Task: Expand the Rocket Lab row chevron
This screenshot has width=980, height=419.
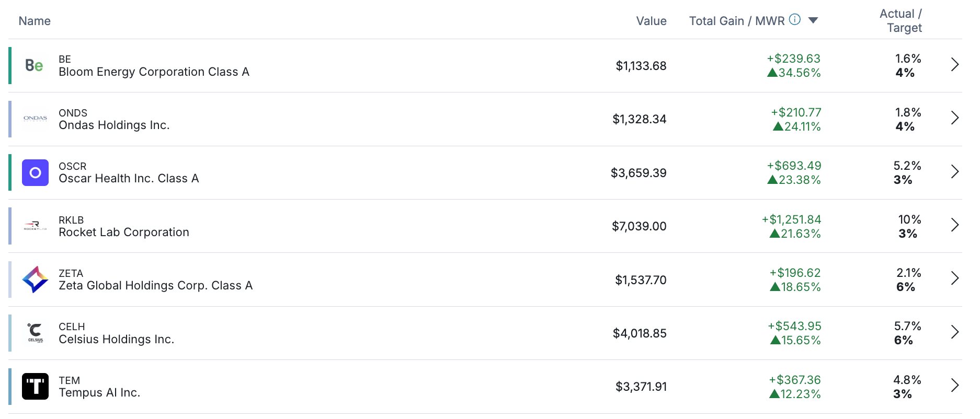Action: (954, 225)
